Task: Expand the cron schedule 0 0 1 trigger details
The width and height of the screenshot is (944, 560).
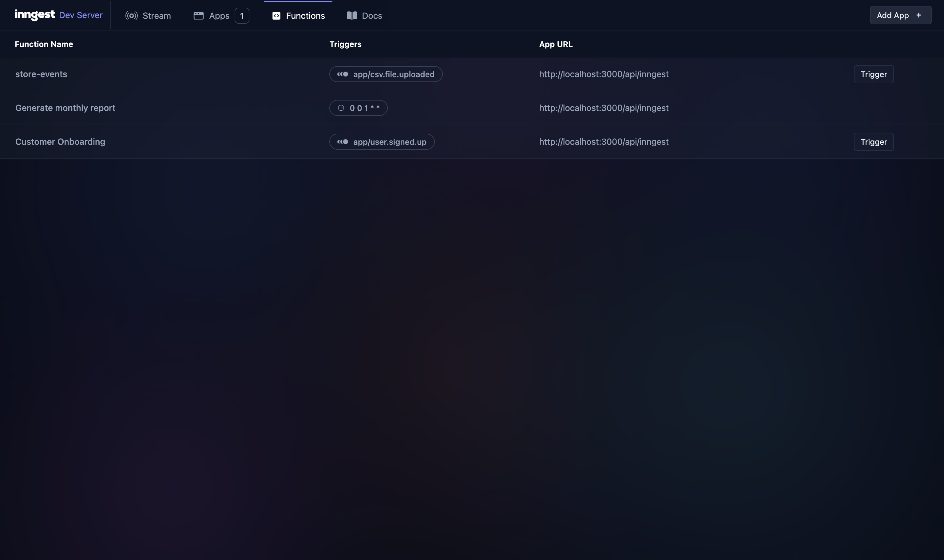Action: (x=358, y=107)
